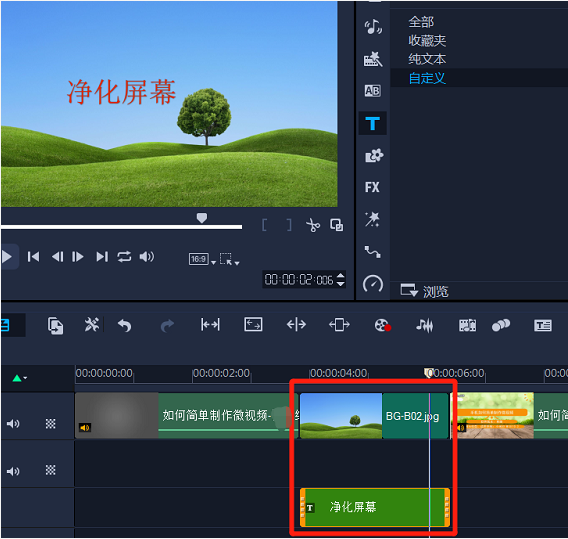This screenshot has height=539, width=568.
Task: Open the Path library icon
Action: [x=372, y=251]
